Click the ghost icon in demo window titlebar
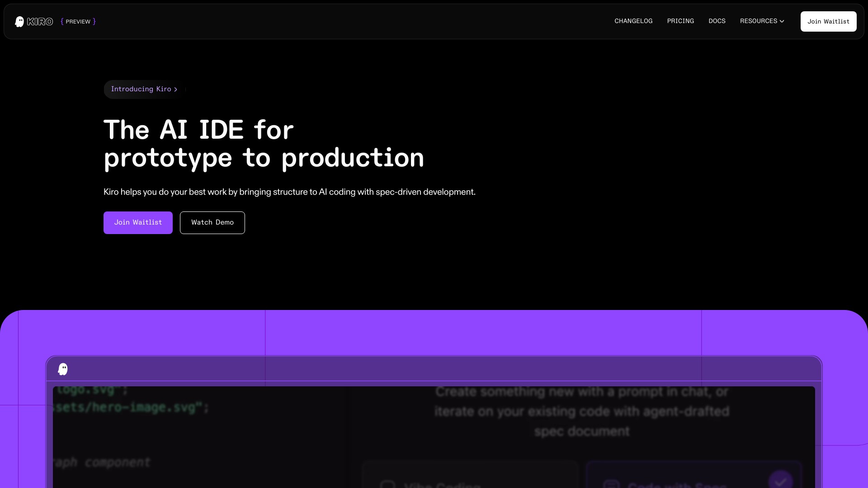This screenshot has width=868, height=488. click(63, 369)
